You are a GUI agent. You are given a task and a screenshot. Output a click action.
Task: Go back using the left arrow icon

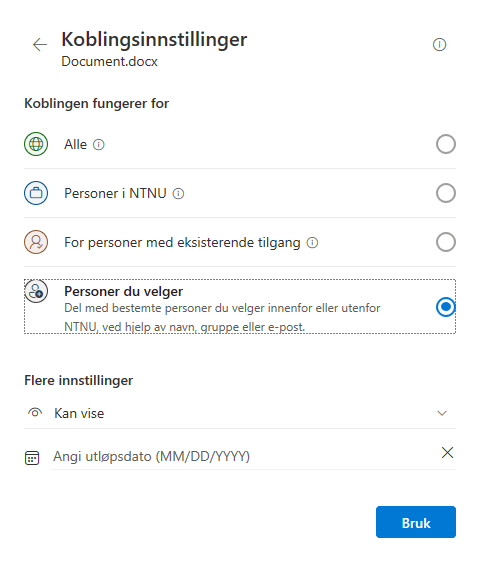click(x=40, y=44)
